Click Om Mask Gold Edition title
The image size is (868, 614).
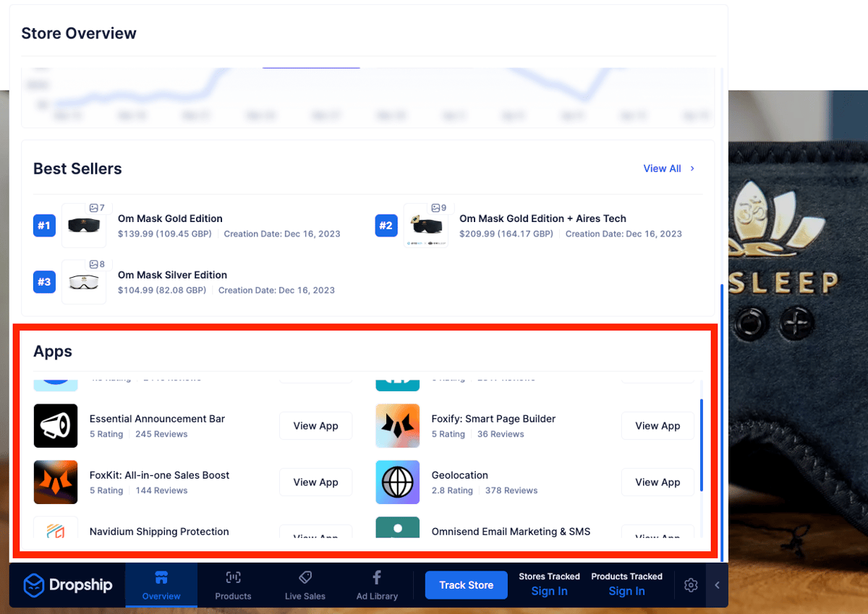click(170, 218)
